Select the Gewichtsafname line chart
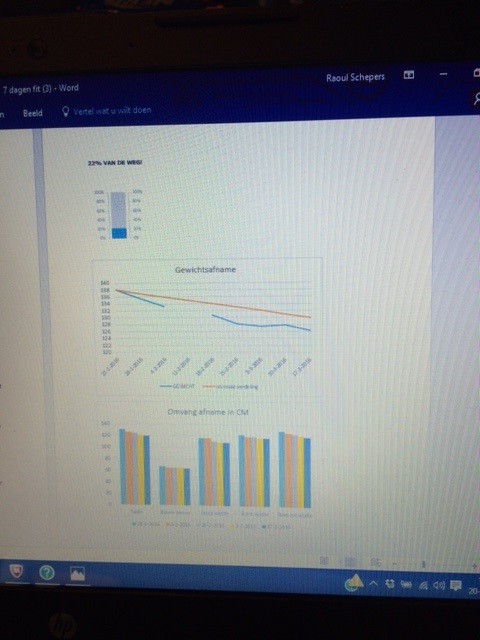 [x=208, y=328]
